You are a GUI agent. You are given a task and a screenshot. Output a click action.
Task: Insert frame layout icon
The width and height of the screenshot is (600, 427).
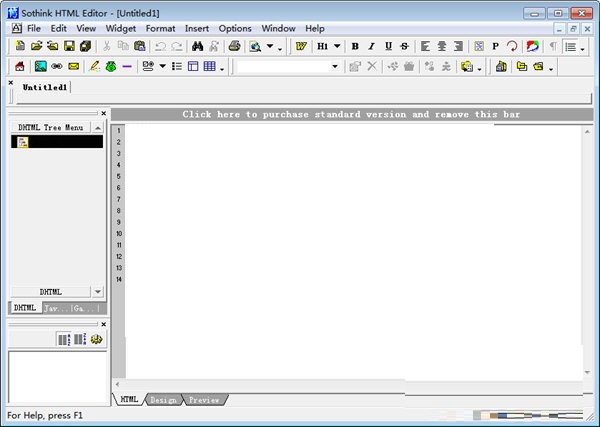point(193,67)
